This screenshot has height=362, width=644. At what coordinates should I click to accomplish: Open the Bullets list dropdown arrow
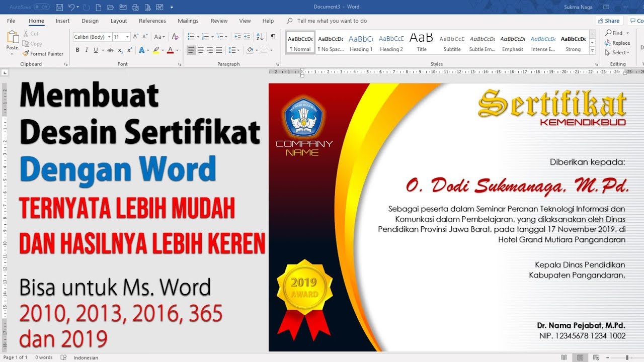tap(198, 37)
